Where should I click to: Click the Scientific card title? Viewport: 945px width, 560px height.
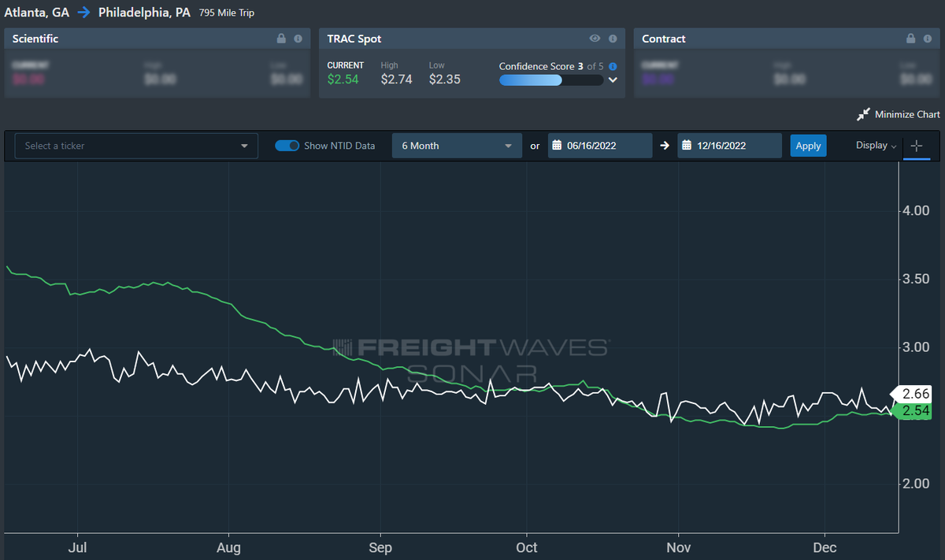coord(35,39)
